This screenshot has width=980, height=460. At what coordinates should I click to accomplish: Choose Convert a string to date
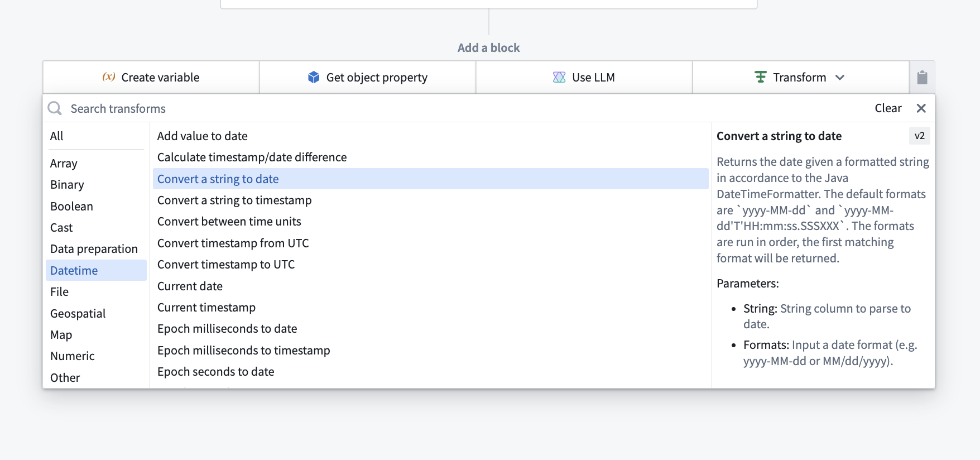pos(430,179)
